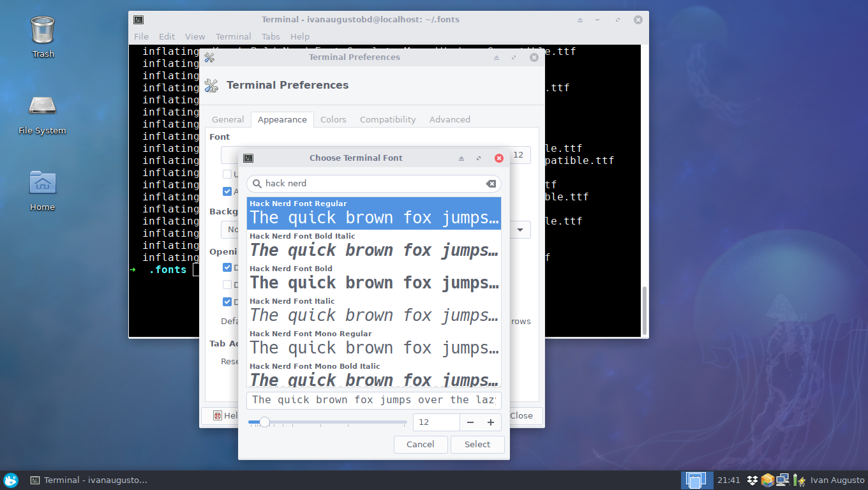
Task: Click the search magnifier icon in font chooser
Action: [257, 184]
